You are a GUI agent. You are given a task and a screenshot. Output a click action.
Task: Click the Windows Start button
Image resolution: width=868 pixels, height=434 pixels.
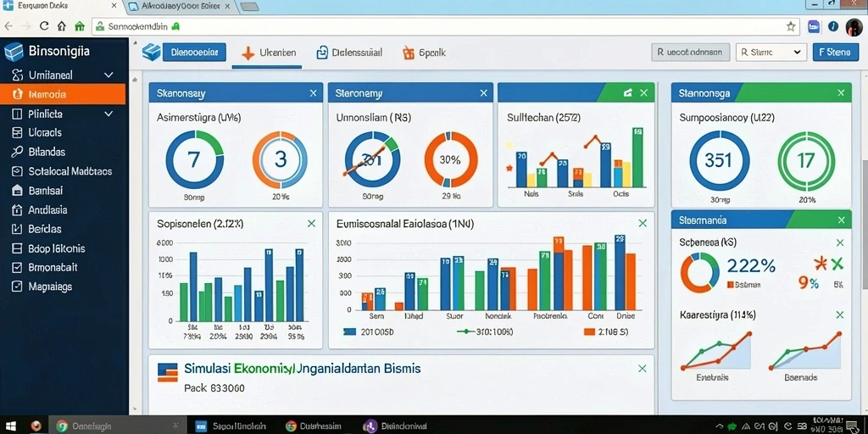10,426
